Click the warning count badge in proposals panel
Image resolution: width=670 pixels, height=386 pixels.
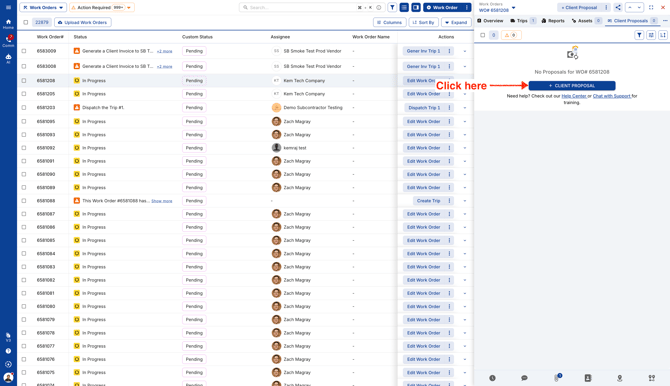point(511,35)
